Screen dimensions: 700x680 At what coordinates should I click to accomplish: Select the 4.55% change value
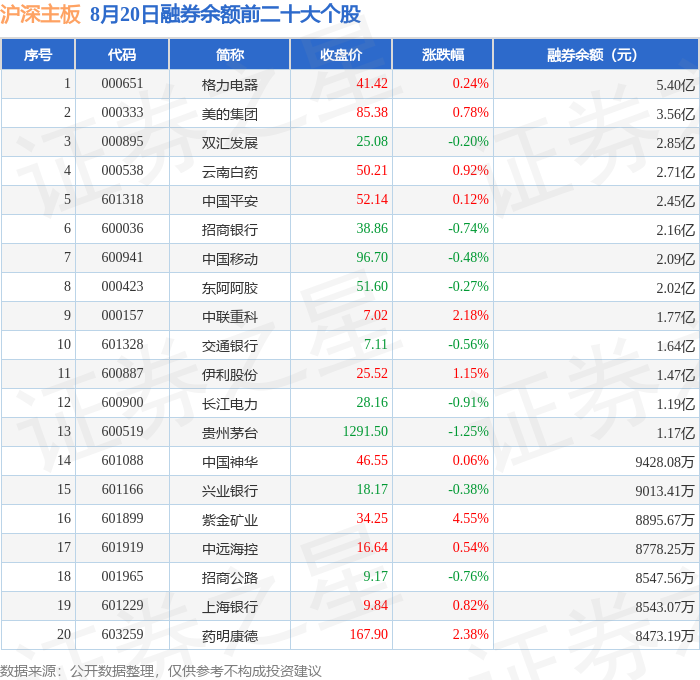[x=471, y=518]
